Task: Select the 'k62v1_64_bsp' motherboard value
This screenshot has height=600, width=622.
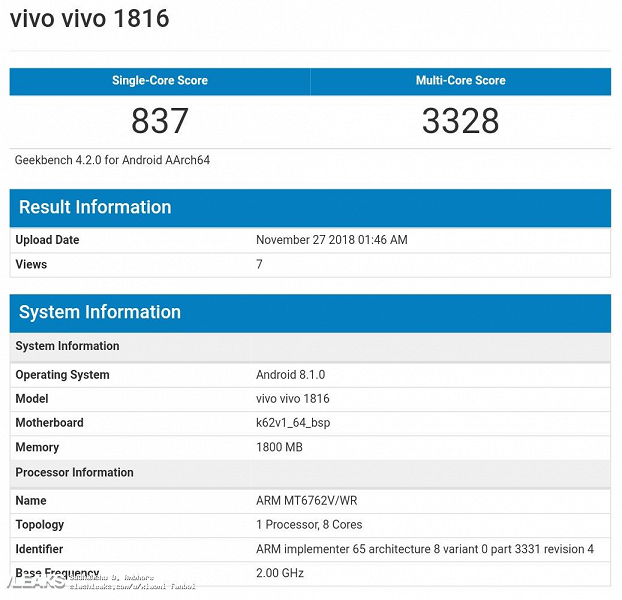Action: pos(293,423)
